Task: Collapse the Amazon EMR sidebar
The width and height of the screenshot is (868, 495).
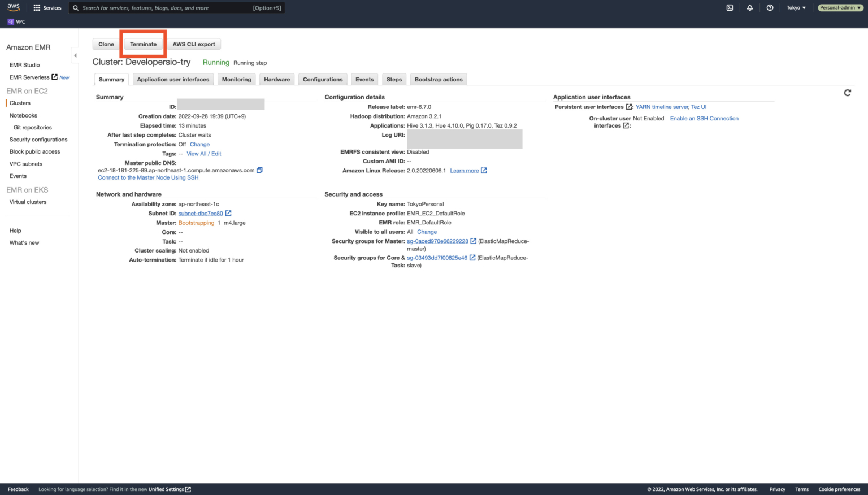Action: coord(75,55)
